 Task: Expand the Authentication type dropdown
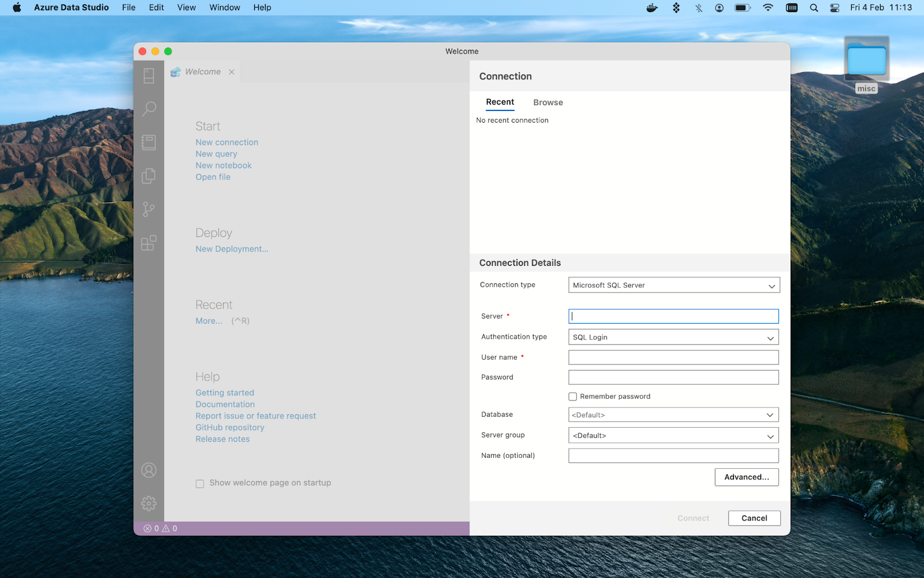pyautogui.click(x=673, y=337)
